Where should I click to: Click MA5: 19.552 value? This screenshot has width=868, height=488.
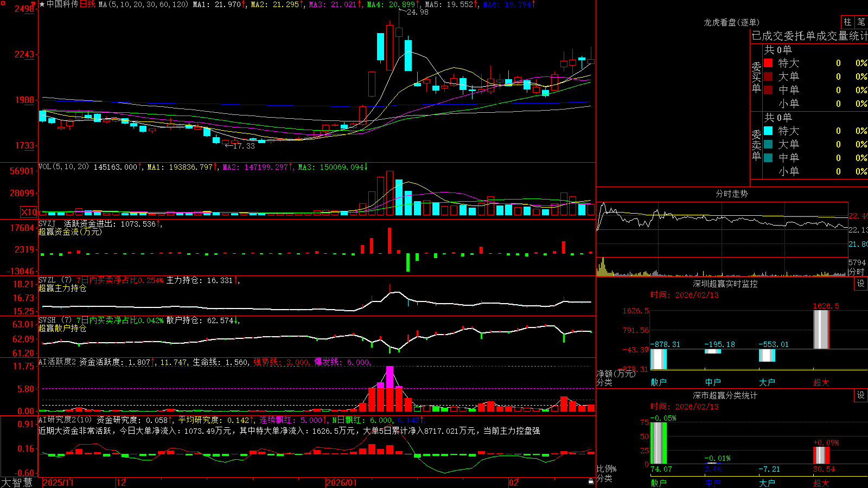[x=451, y=4]
